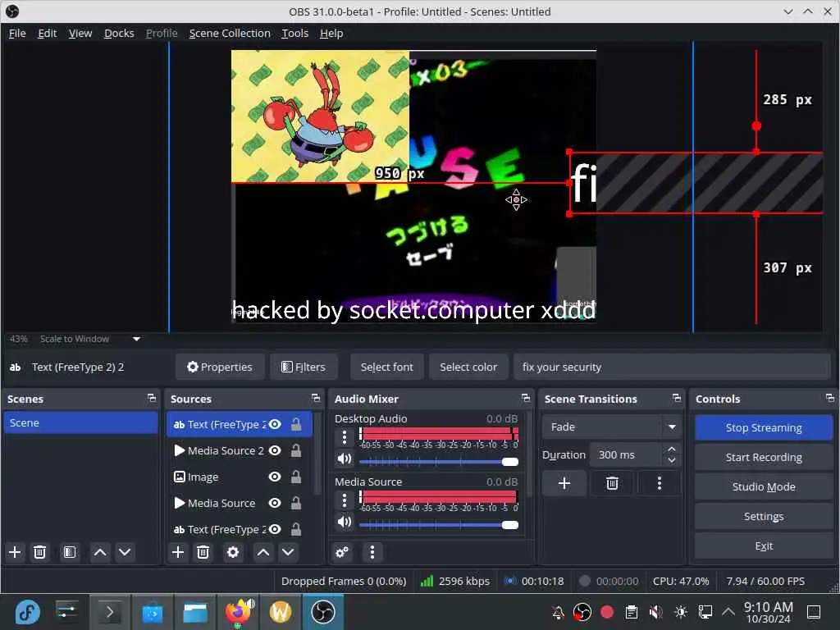This screenshot has height=630, width=840.
Task: Move scene down with arrow
Action: tap(125, 552)
